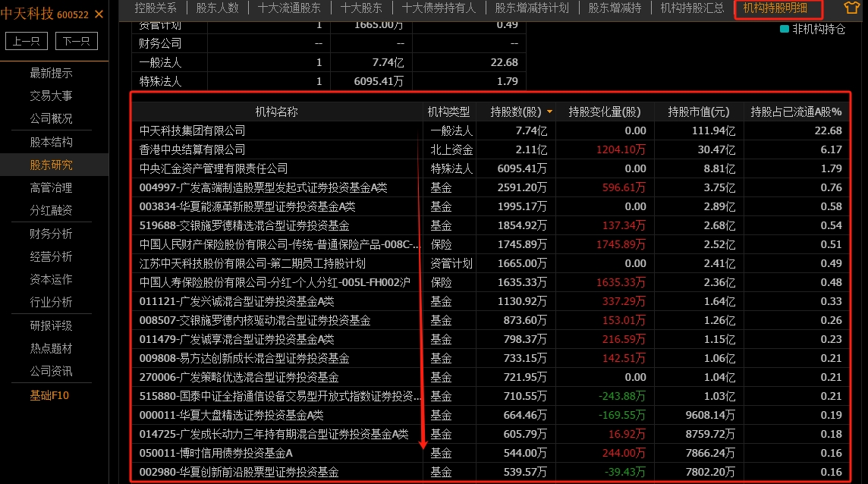Select 中央汇金资产管理有限责任公司 row

[490, 168]
